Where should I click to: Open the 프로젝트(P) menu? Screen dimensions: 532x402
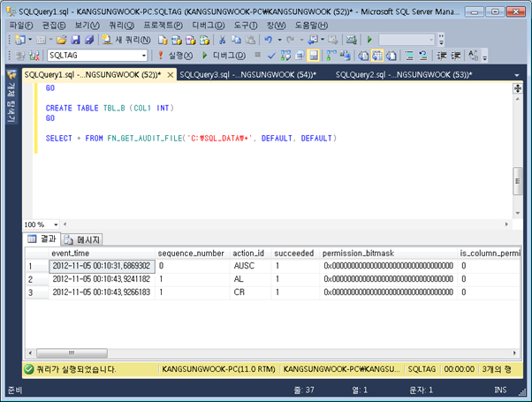pyautogui.click(x=163, y=25)
